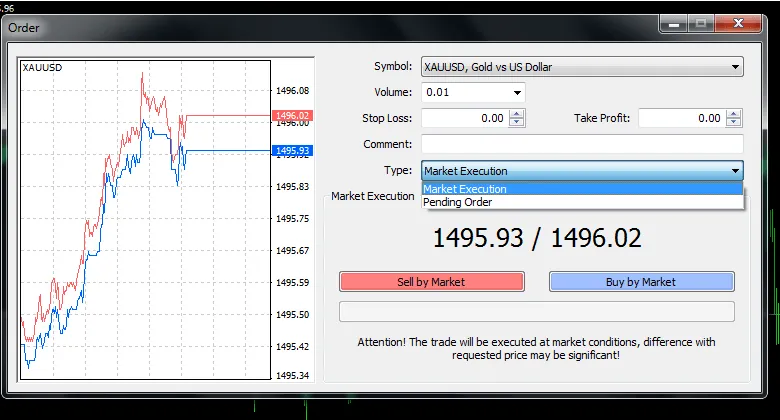Increase Take Profit with up arrow
The width and height of the screenshot is (780, 420).
tap(734, 114)
